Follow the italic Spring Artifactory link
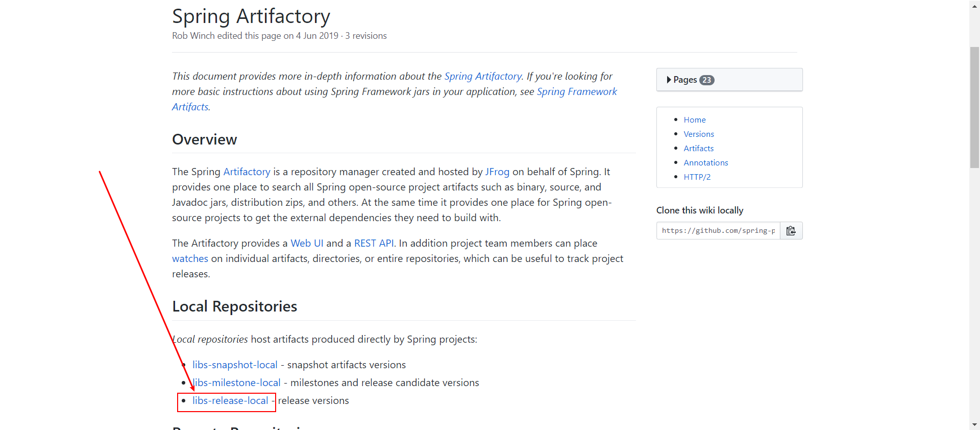 click(483, 76)
